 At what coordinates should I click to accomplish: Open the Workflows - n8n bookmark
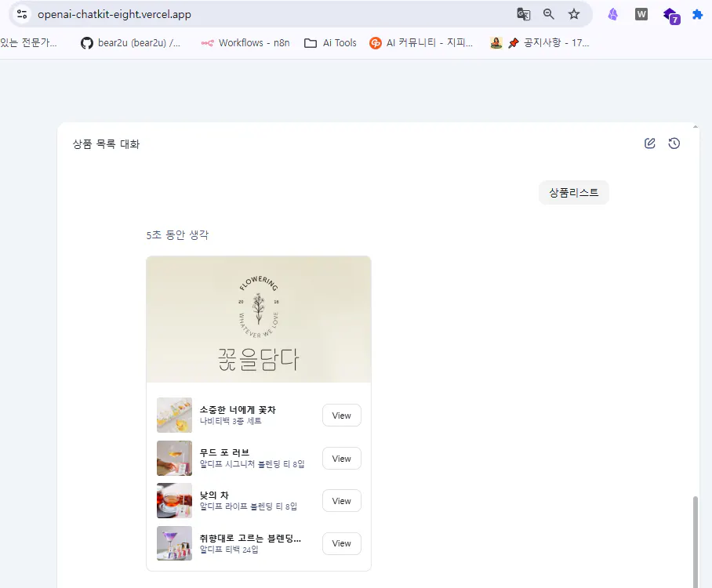(245, 43)
